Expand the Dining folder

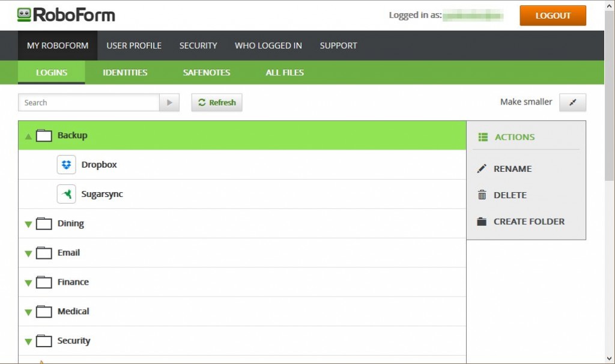click(x=28, y=225)
